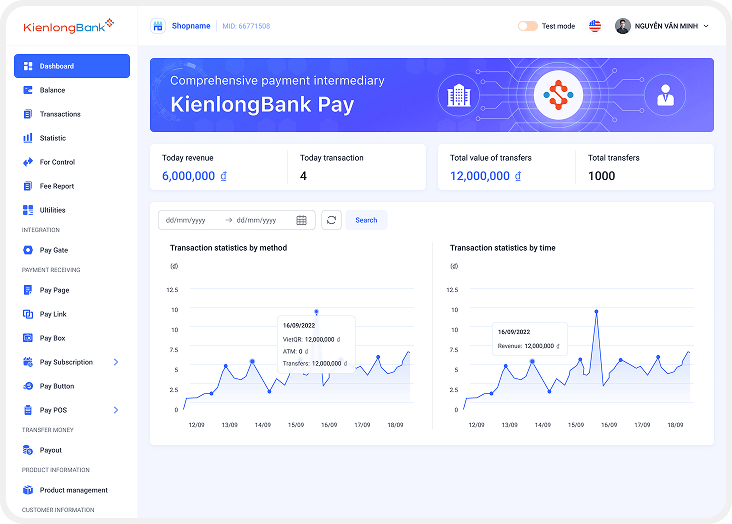Click the refresh button icon
The width and height of the screenshot is (732, 524).
[331, 220]
